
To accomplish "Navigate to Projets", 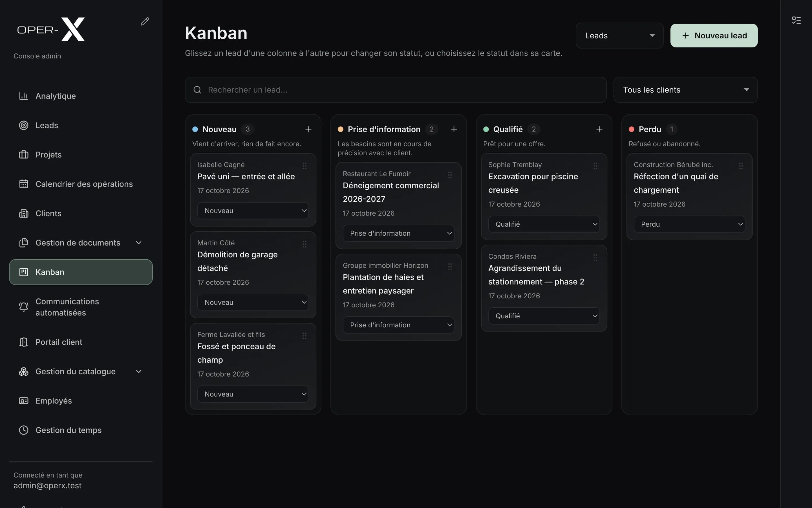I will [x=81, y=155].
